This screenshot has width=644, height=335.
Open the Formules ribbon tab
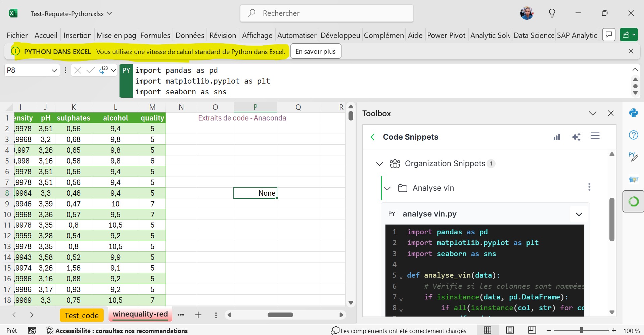point(155,35)
